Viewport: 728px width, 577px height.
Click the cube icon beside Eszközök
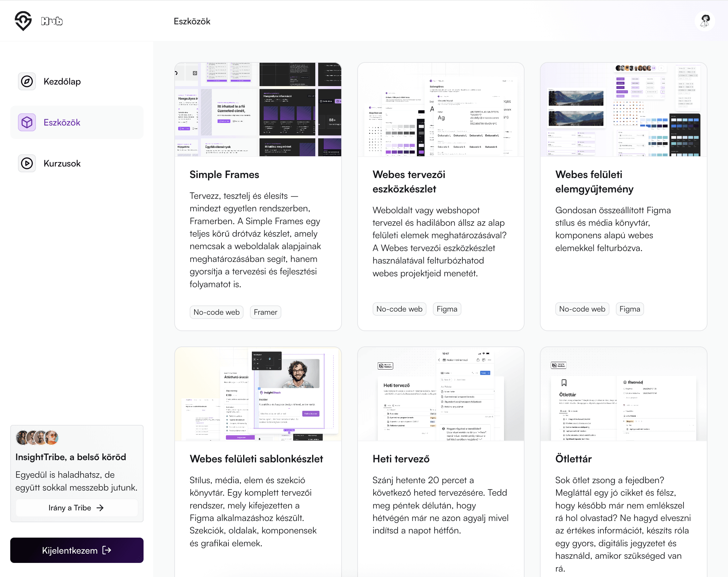tap(27, 123)
